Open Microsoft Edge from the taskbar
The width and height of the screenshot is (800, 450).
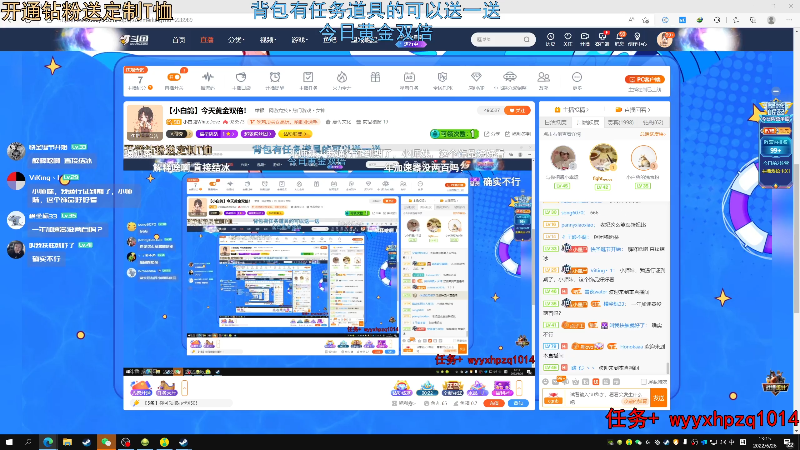pyautogui.click(x=48, y=442)
